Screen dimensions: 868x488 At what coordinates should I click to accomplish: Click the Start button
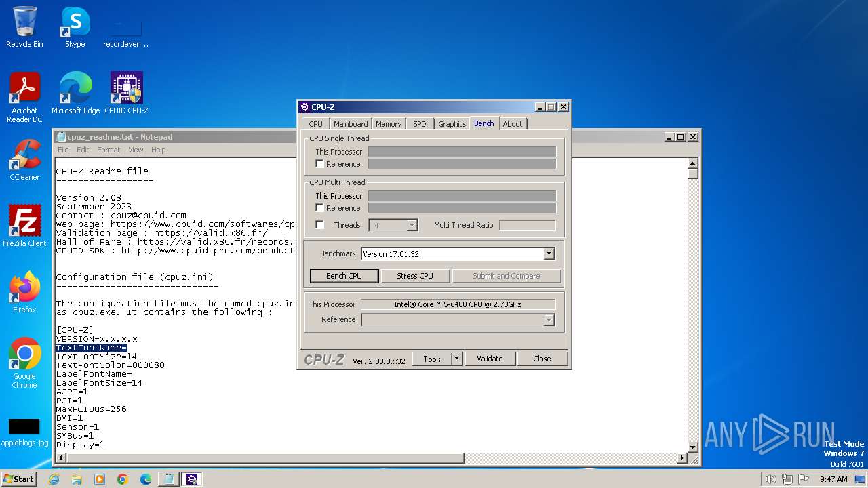[x=19, y=479]
